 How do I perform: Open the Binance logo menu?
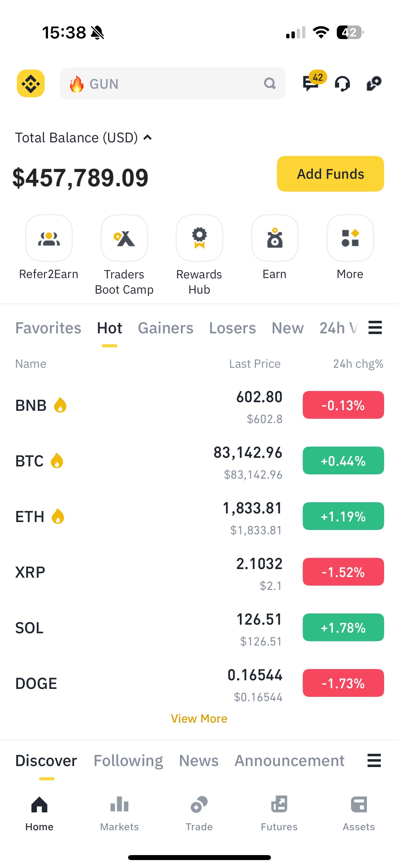[31, 83]
